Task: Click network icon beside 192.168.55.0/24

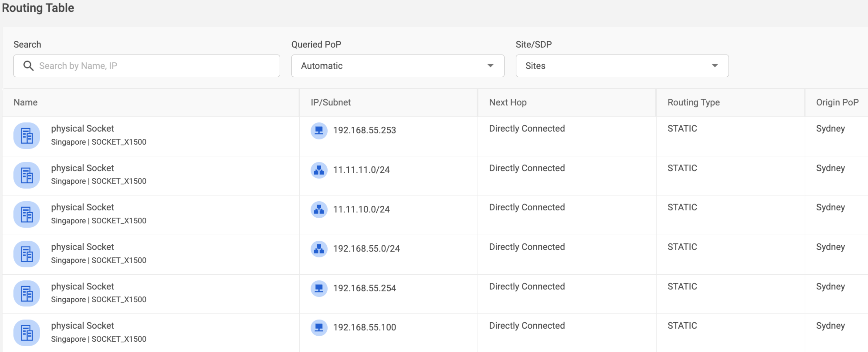Action: (319, 249)
